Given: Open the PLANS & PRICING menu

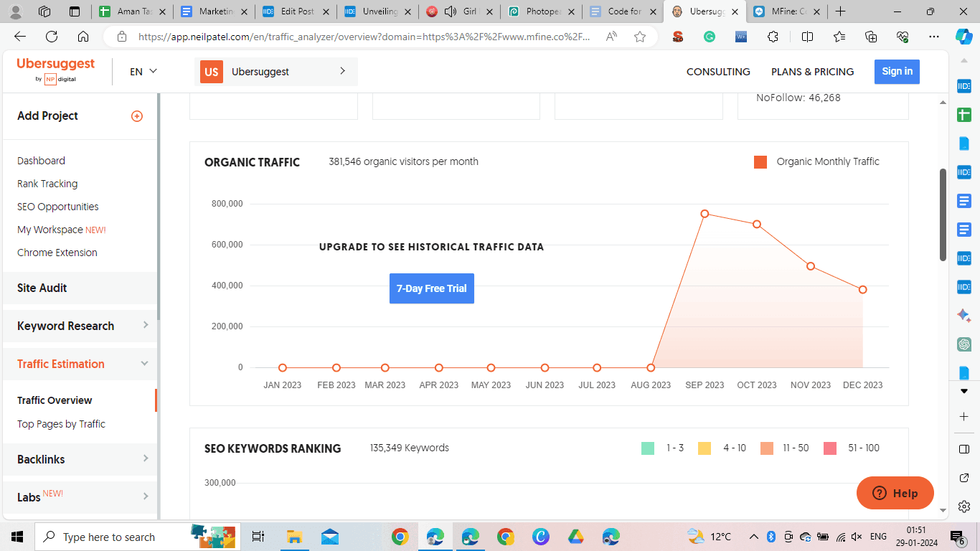Looking at the screenshot, I should pyautogui.click(x=812, y=72).
